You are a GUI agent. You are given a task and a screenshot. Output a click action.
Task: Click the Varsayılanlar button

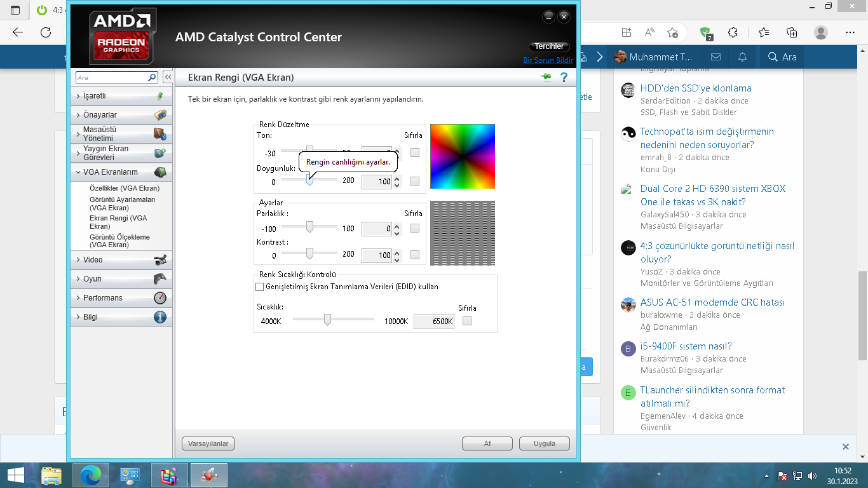tap(208, 444)
